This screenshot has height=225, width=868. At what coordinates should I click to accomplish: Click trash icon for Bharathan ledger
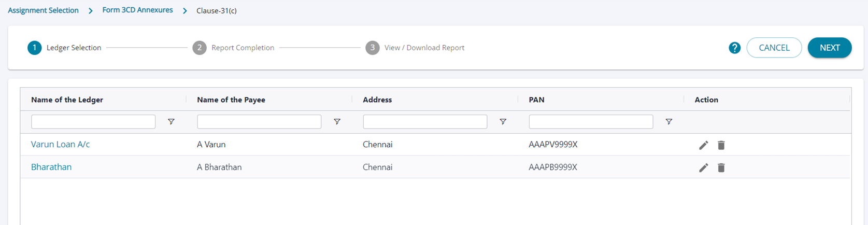[x=721, y=167]
